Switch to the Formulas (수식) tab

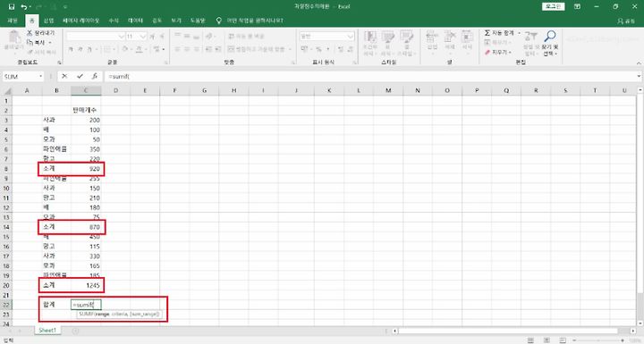(x=114, y=21)
